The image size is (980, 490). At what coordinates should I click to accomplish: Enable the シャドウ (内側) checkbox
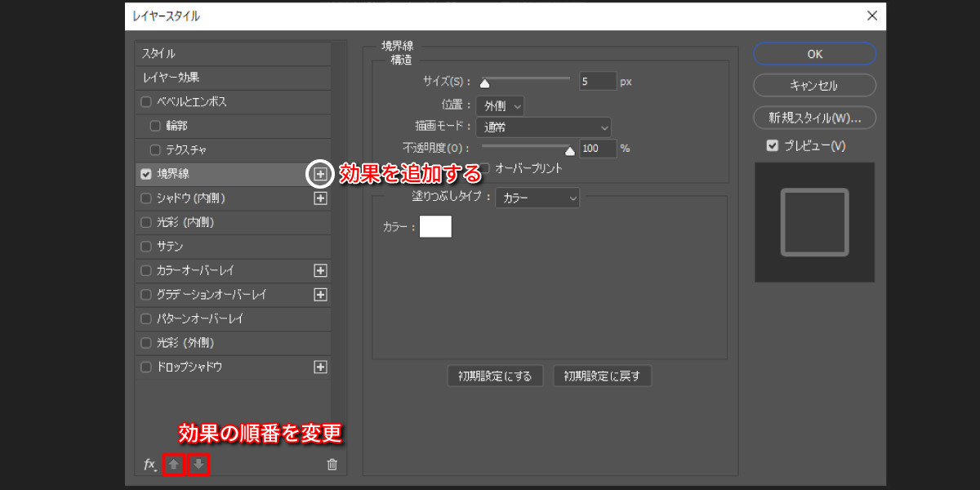point(146,198)
